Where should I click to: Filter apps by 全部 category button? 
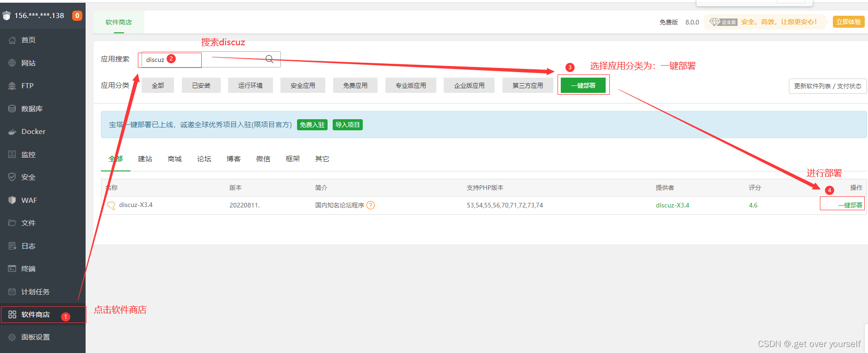click(158, 85)
